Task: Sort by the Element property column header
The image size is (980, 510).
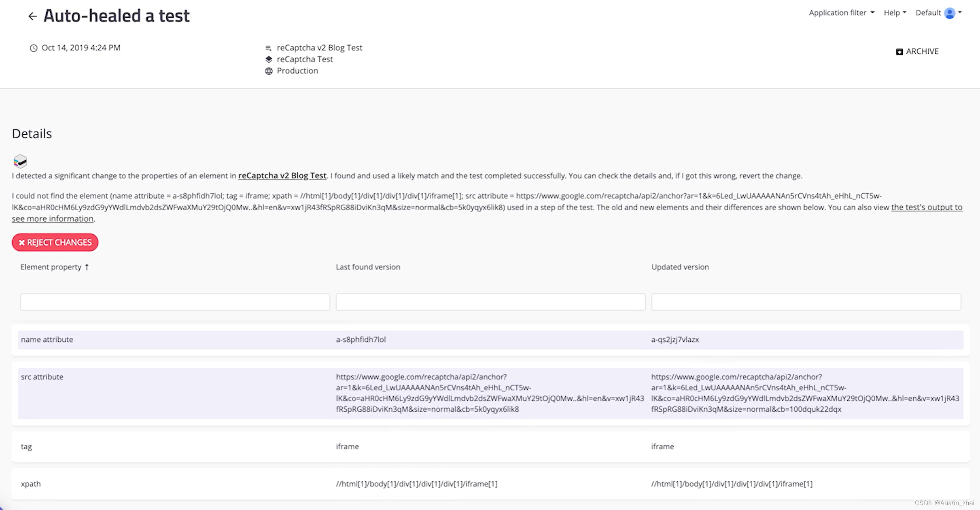Action: (x=51, y=267)
